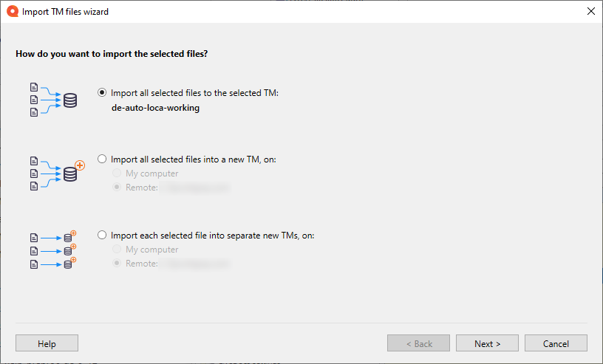Click the separate-new-TMs illustration icon
This screenshot has height=364, width=603.
53,250
